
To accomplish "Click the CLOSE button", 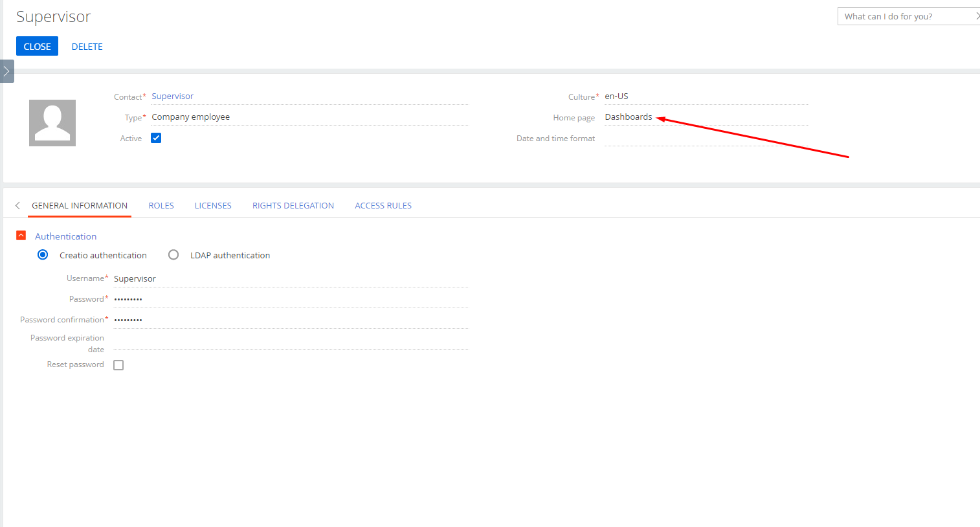I will click(37, 46).
